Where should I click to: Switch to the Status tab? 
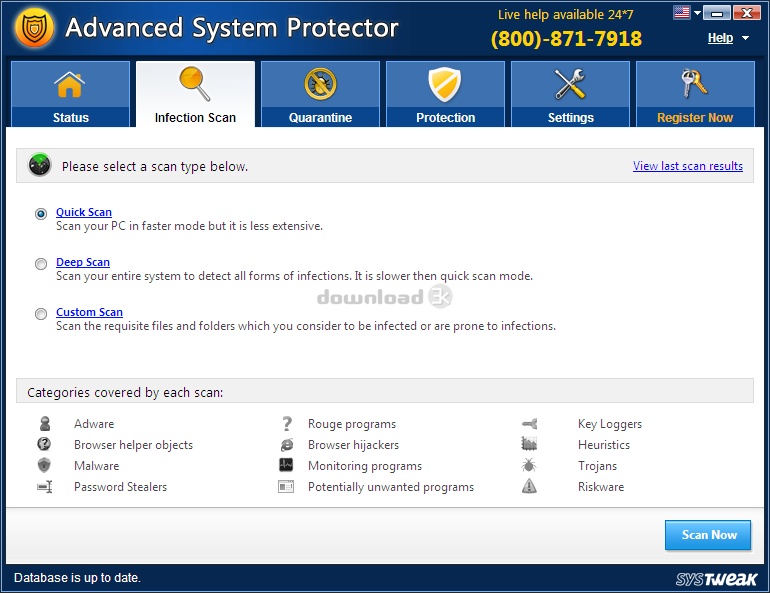click(70, 94)
